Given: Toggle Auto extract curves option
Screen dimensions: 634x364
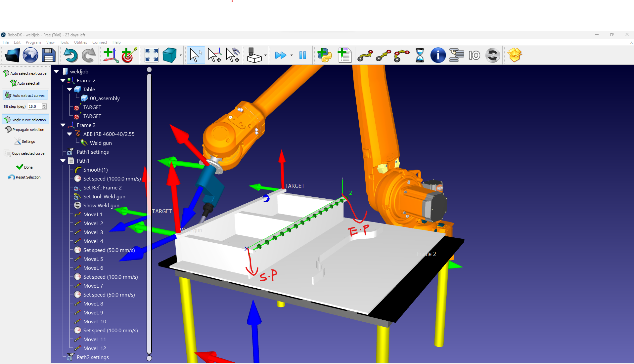Looking at the screenshot, I should pos(25,96).
